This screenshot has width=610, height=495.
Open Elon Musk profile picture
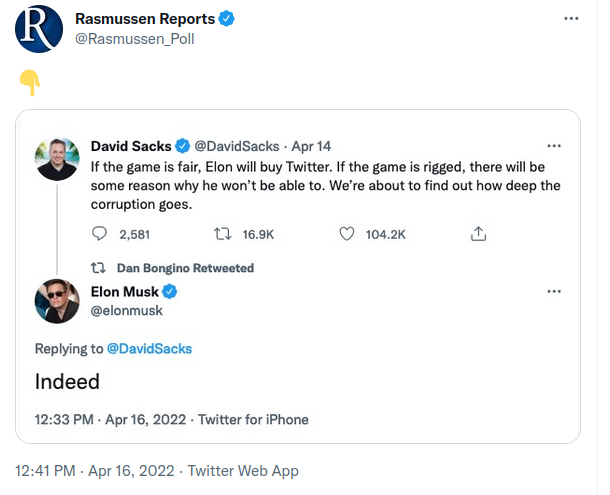pos(57,301)
